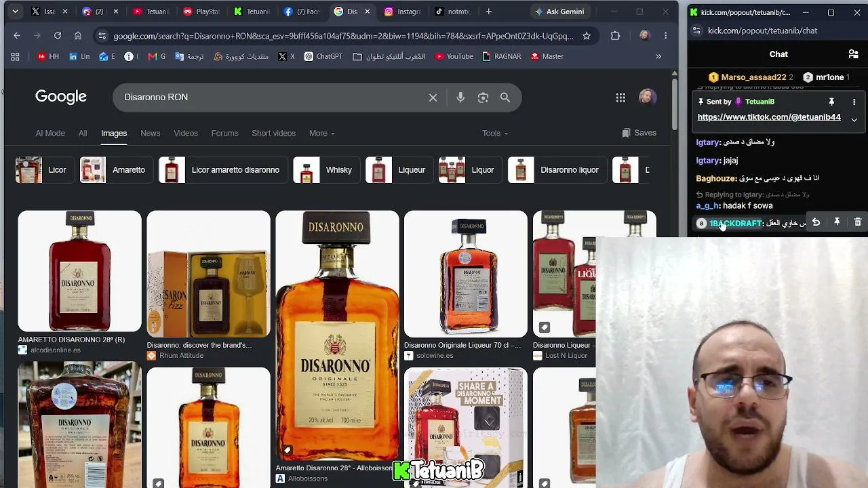The height and width of the screenshot is (488, 868).
Task: Click the Chrome address bar URL
Action: (x=343, y=36)
